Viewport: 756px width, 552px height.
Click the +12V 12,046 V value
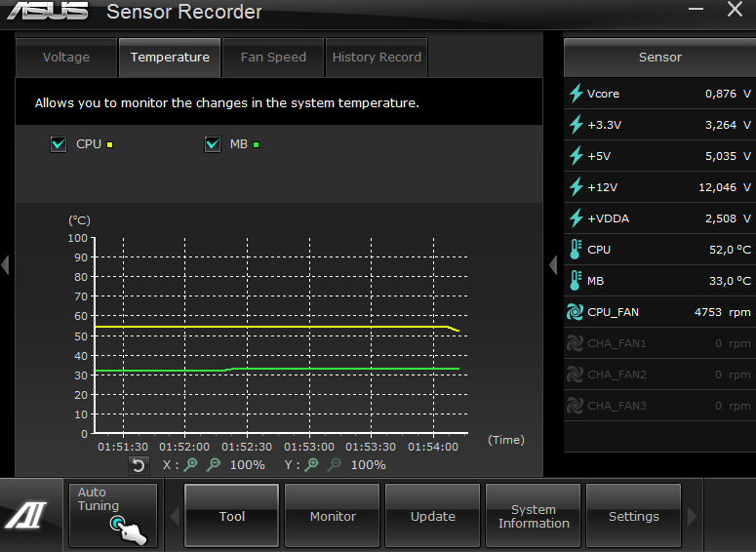point(725,187)
